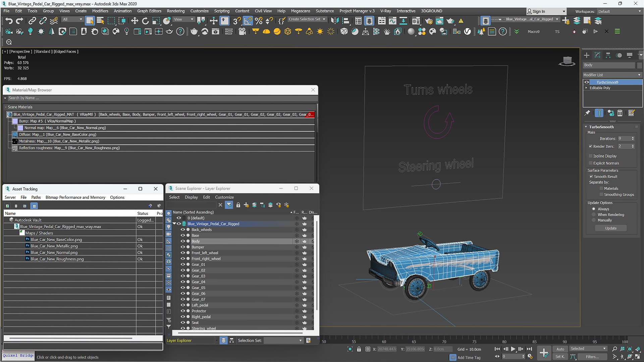Screen dimensions: 644x362
Task: Open the Create command panel tab
Action: [x=587, y=55]
